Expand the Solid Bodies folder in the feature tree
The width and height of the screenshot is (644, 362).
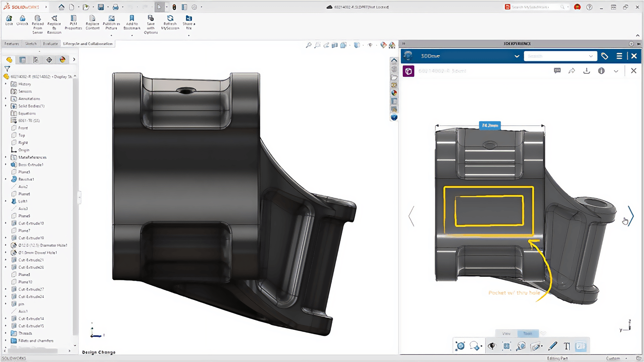click(6, 106)
